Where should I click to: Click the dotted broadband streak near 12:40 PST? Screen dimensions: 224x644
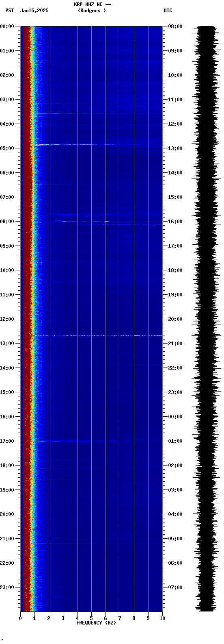click(97, 335)
